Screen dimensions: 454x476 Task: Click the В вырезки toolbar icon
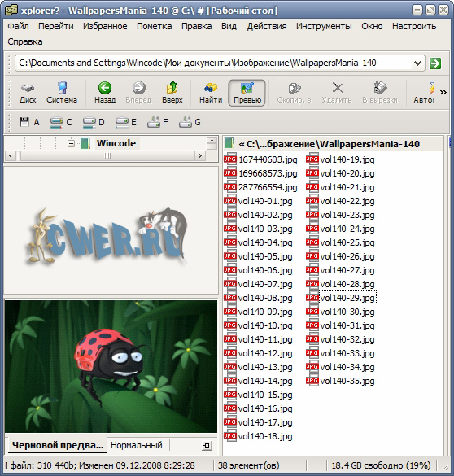click(x=380, y=94)
